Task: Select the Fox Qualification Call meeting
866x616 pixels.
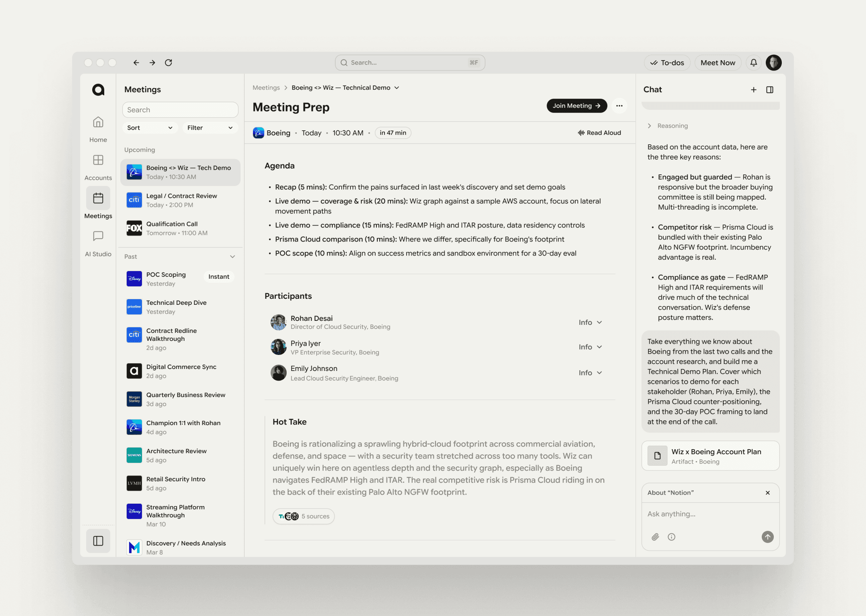Action: 180,228
